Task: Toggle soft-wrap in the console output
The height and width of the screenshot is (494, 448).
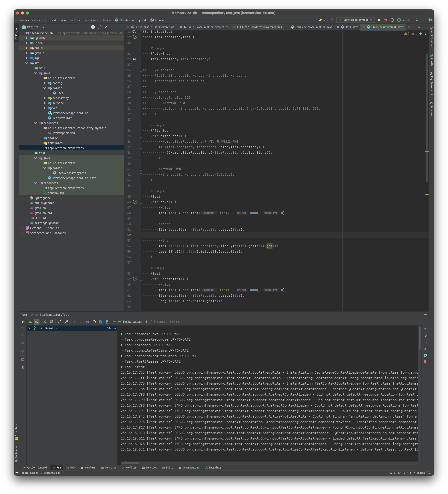Action: click(425, 342)
